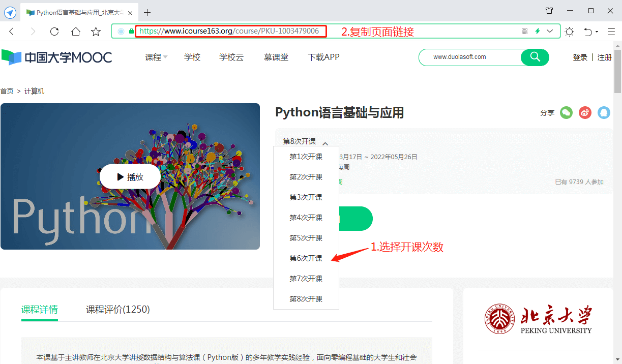
Task: Click the browser back arrow
Action: tap(12, 32)
